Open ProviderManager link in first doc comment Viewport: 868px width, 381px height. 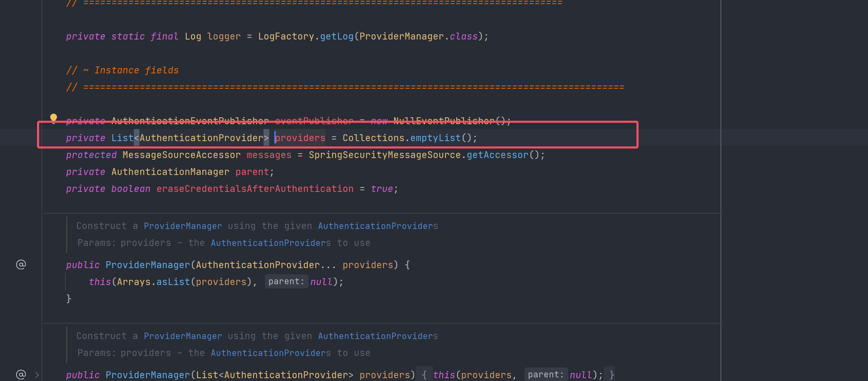click(x=183, y=226)
